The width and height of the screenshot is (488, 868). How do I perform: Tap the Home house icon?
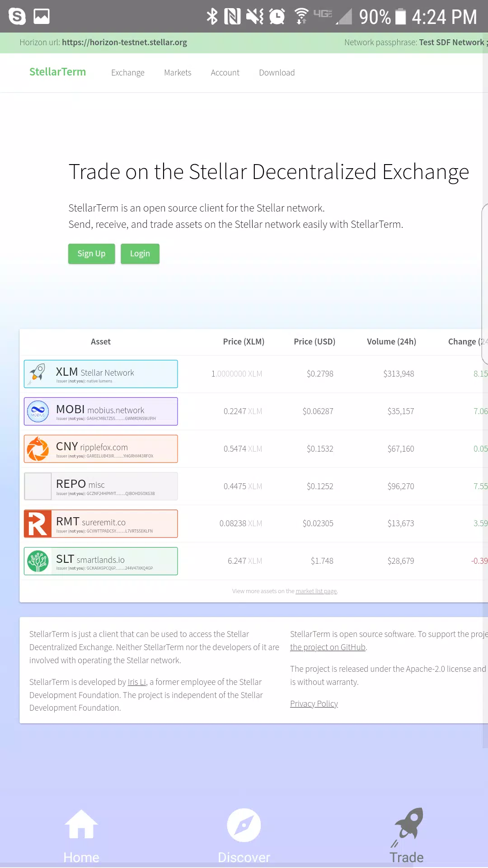81,824
